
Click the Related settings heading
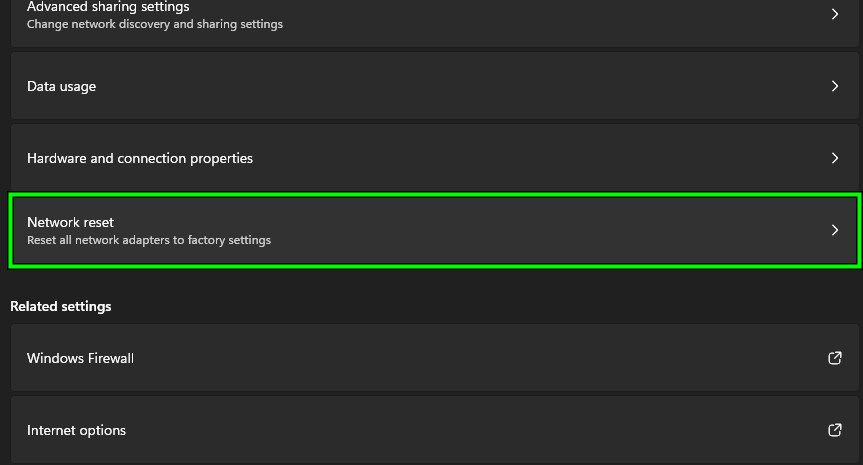(61, 306)
